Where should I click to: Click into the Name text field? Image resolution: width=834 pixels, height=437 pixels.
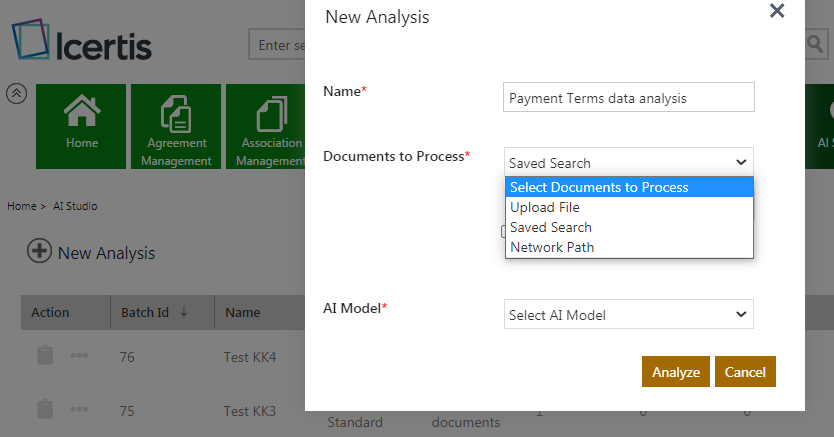628,98
